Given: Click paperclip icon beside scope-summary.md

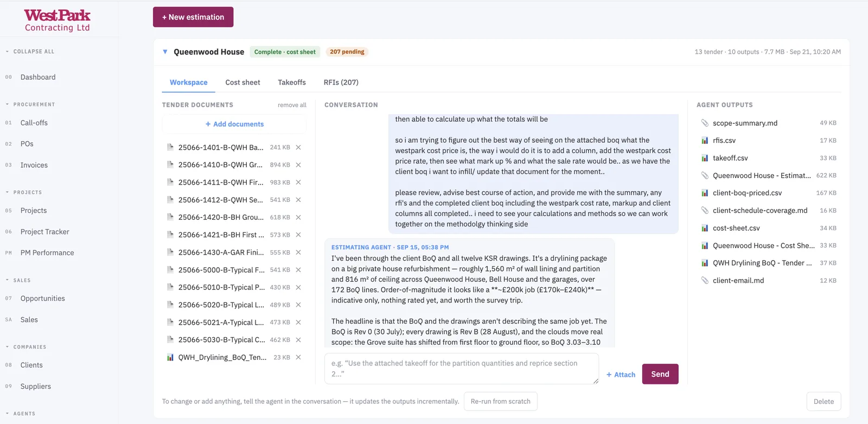Looking at the screenshot, I should click(x=705, y=123).
